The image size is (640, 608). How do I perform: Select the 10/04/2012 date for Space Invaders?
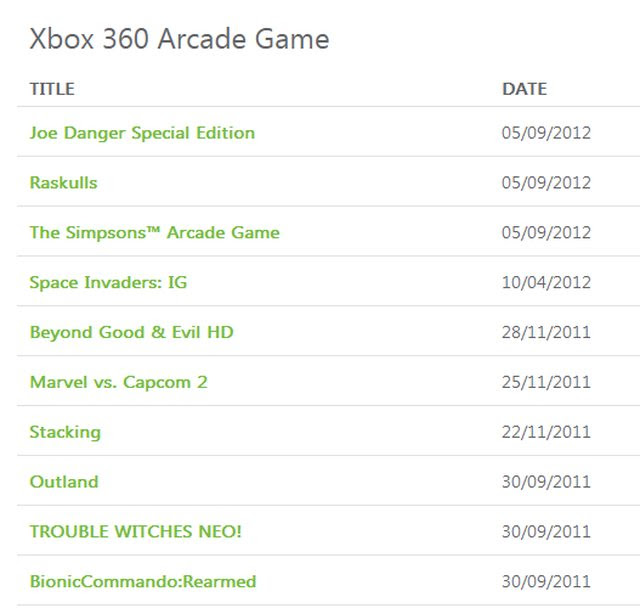(546, 282)
